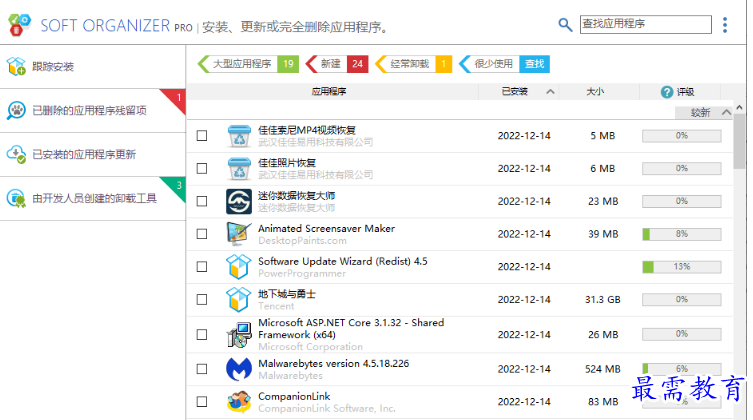Click the Tencent publisher text
Screen dimensions: 753x420
(276, 306)
